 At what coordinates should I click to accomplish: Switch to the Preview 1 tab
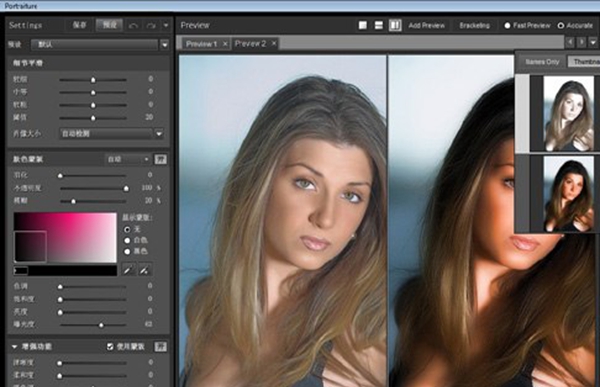click(x=201, y=44)
